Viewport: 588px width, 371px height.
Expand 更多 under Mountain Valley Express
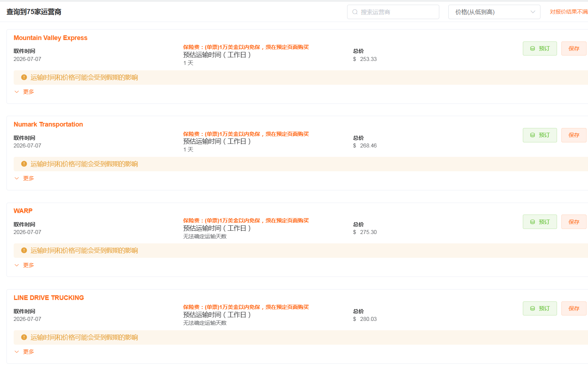point(28,92)
